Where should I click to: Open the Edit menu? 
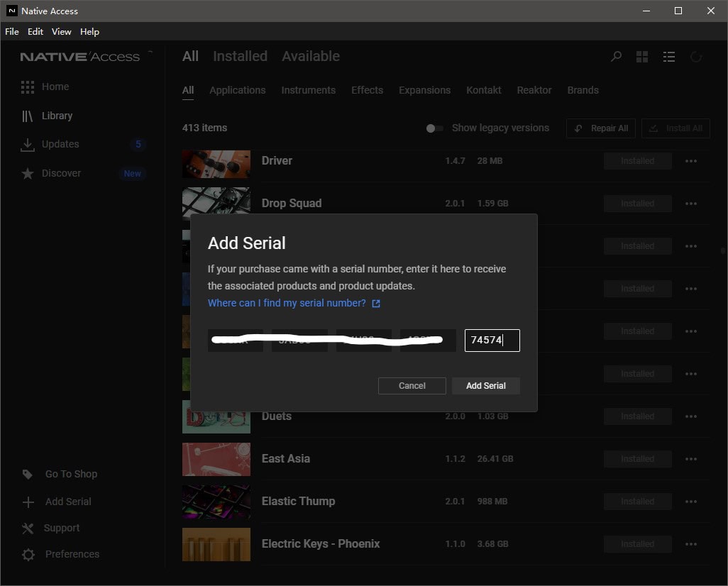click(x=35, y=32)
